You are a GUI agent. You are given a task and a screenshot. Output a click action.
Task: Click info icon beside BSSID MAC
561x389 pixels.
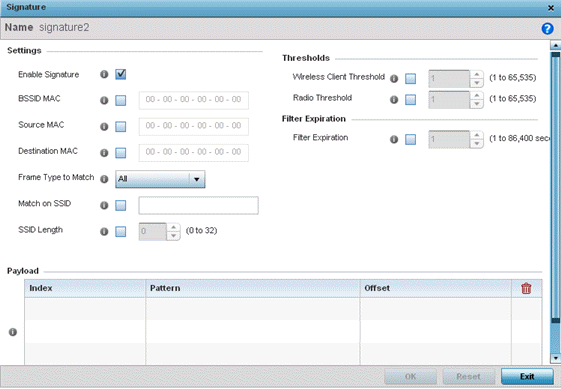coord(104,101)
